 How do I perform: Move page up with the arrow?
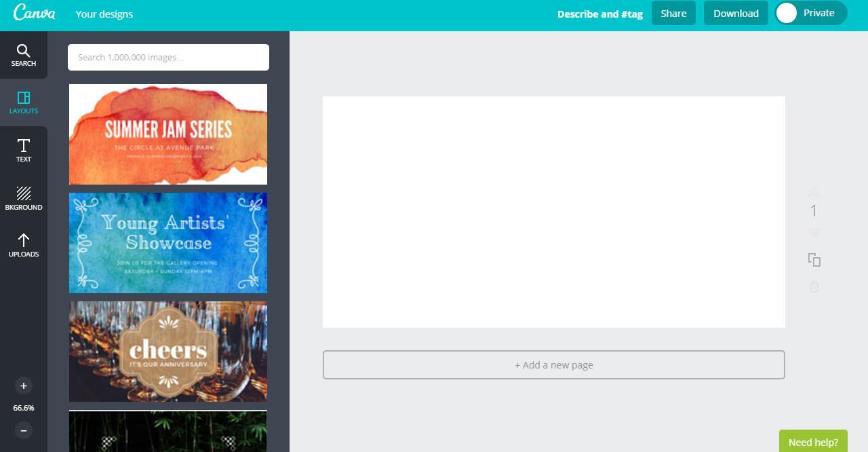(x=814, y=193)
